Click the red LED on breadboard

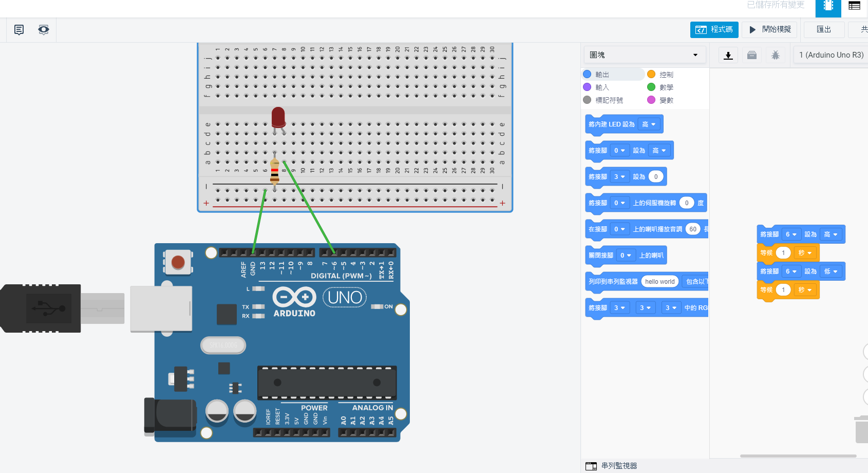pyautogui.click(x=278, y=118)
